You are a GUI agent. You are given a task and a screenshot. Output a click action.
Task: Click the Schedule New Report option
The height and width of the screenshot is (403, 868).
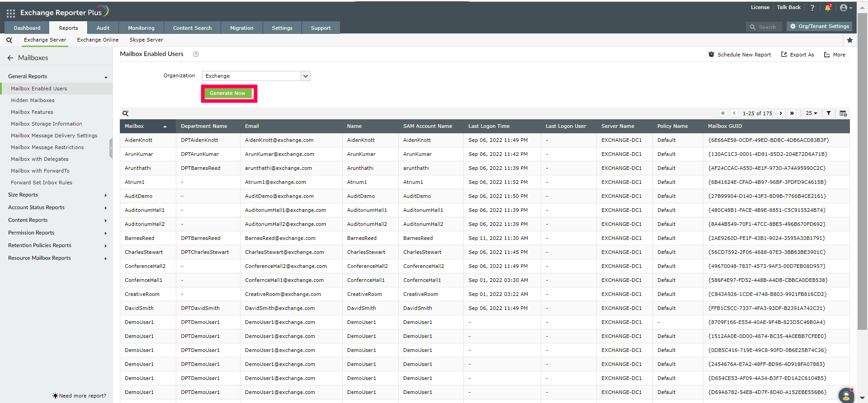pyautogui.click(x=740, y=55)
